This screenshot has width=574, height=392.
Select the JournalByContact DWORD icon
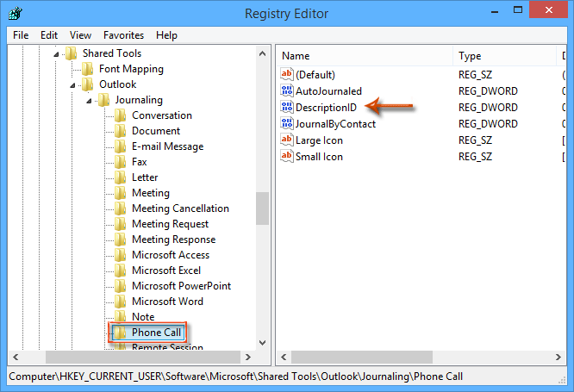[288, 124]
